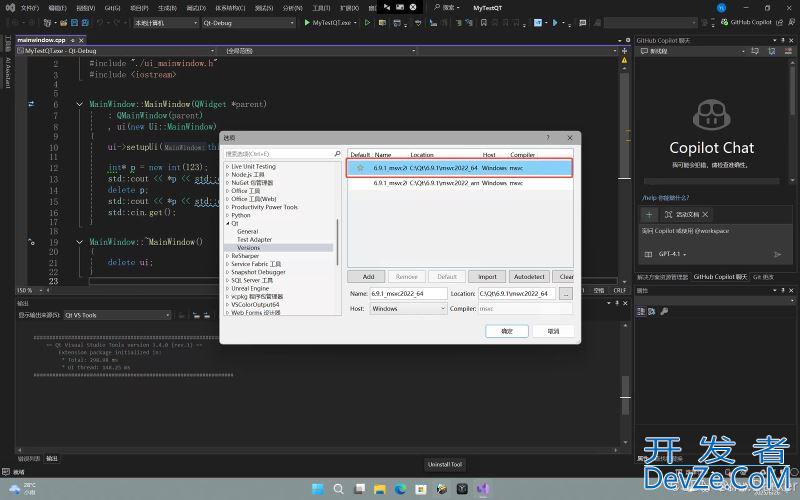
Task: Open the Git menu in the menu bar
Action: (112, 8)
